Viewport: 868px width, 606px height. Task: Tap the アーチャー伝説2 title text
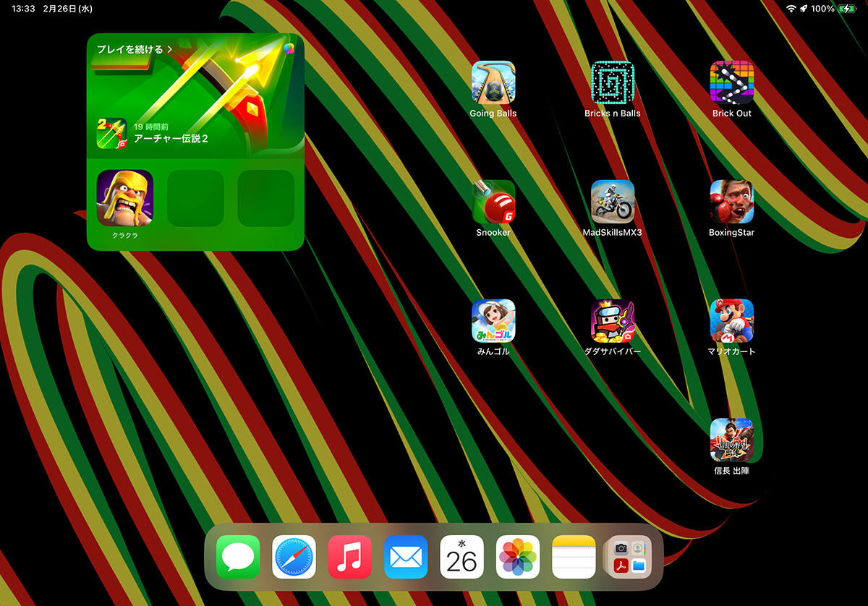click(x=171, y=138)
